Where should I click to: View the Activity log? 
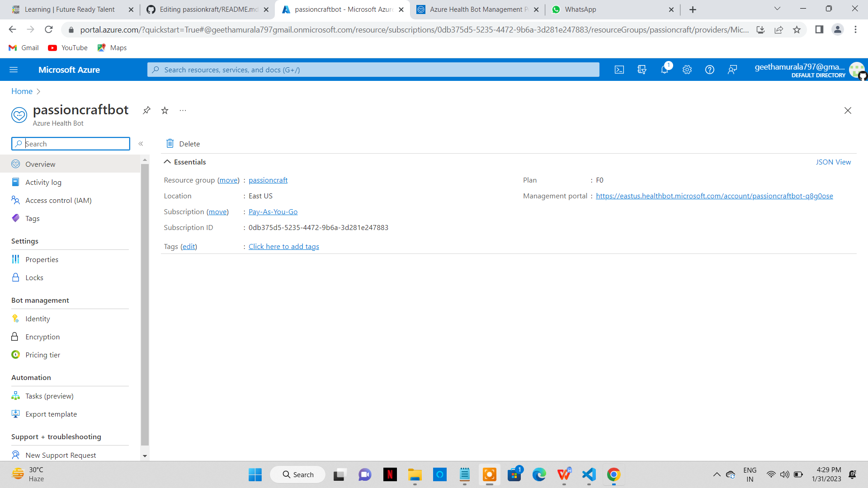coord(42,182)
